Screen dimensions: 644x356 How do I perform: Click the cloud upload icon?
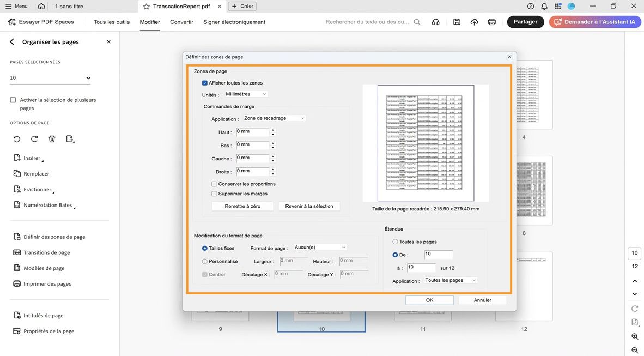tap(475, 22)
